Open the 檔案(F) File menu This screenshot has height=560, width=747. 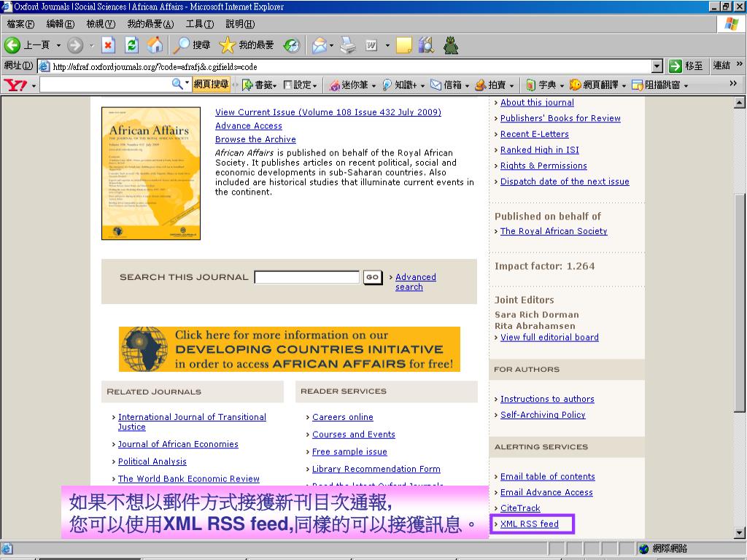coord(20,24)
